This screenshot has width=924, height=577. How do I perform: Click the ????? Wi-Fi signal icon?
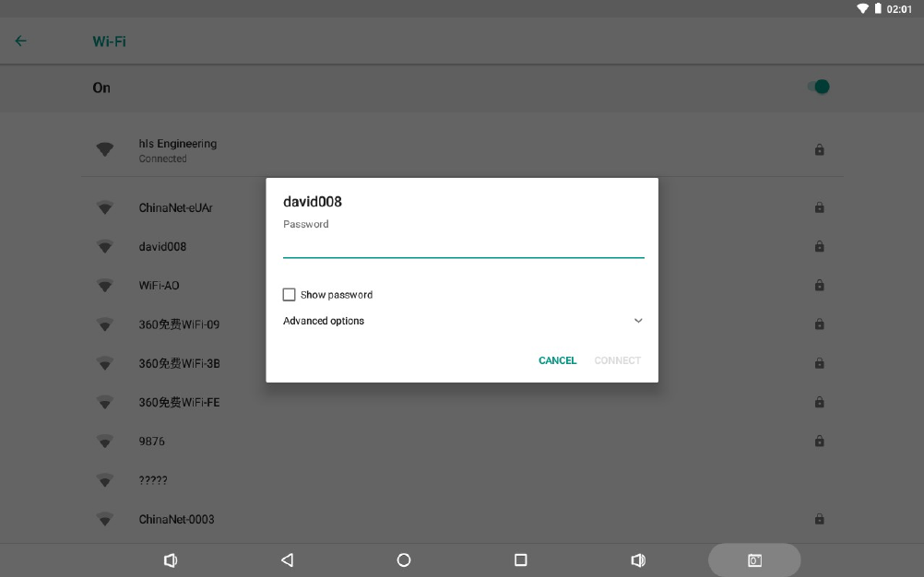(x=105, y=480)
